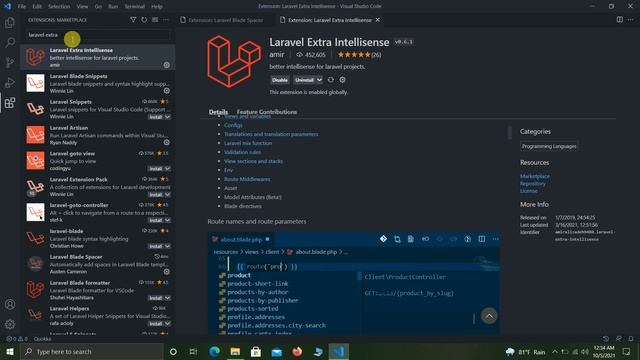
Task: Refresh the extensions marketplace list
Action: click(x=144, y=20)
